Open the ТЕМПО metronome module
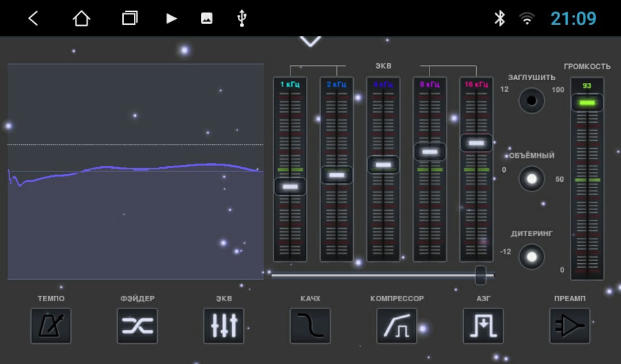621x364 pixels. [x=51, y=326]
